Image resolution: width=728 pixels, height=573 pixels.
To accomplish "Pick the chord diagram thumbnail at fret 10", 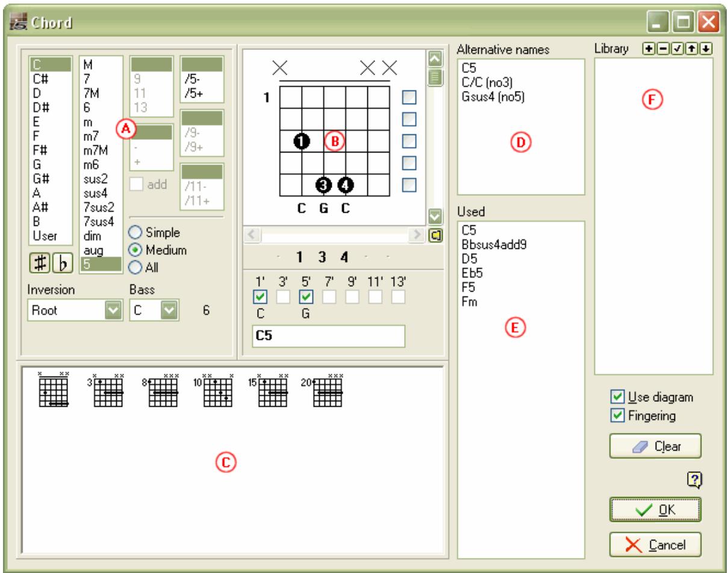I will click(x=214, y=390).
